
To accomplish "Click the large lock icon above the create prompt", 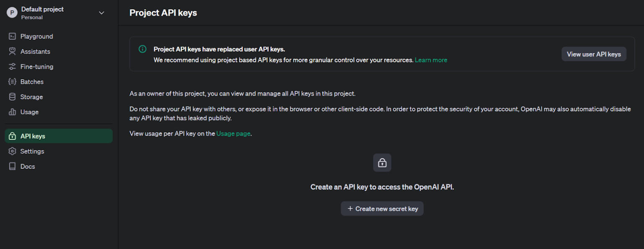I will [382, 163].
